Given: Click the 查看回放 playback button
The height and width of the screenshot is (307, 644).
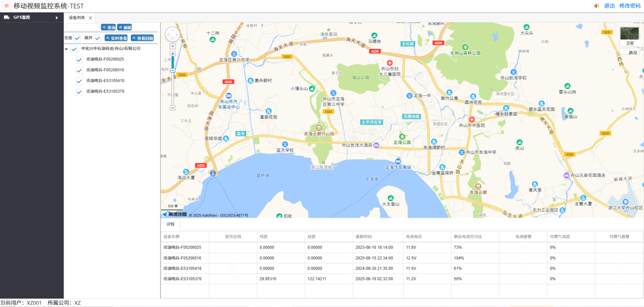Looking at the screenshot, I should click(x=142, y=38).
